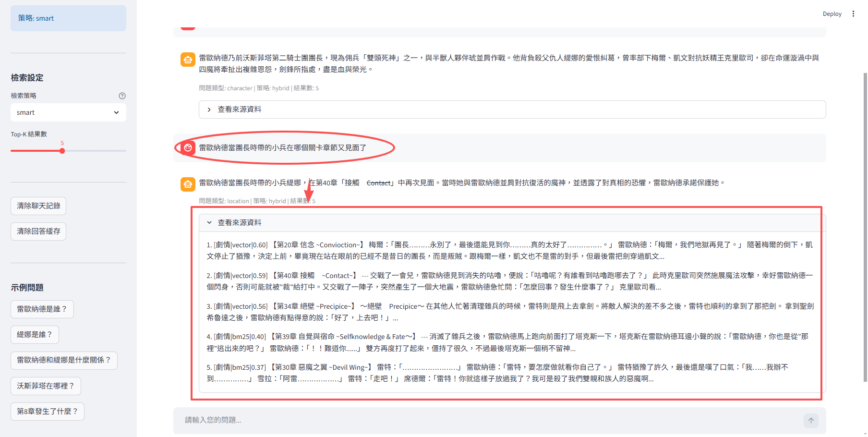868x437 pixels.
Task: Click the Deploy menu item
Action: pyautogui.click(x=832, y=14)
